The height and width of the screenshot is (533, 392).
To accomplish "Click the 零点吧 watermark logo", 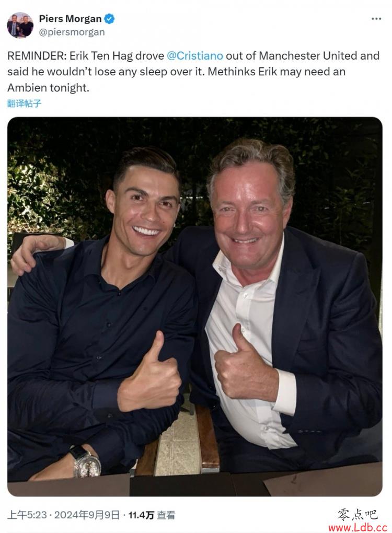I will click(x=358, y=515).
